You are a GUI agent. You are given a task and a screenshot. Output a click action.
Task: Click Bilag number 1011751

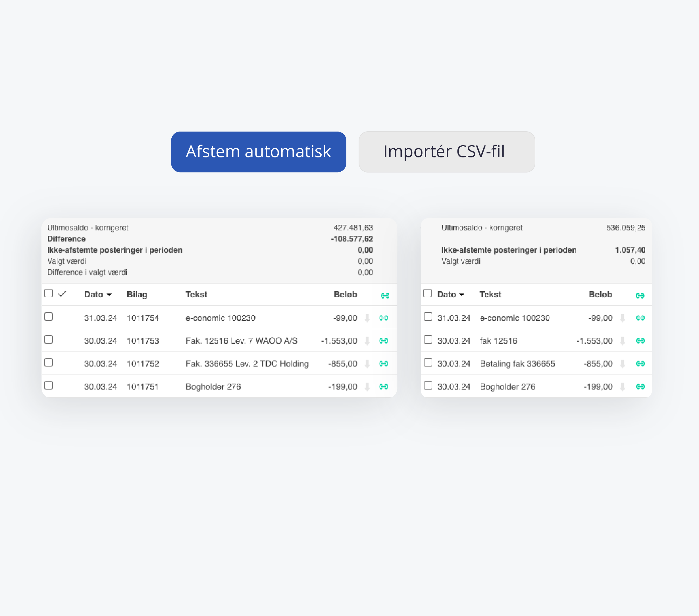pos(143,387)
